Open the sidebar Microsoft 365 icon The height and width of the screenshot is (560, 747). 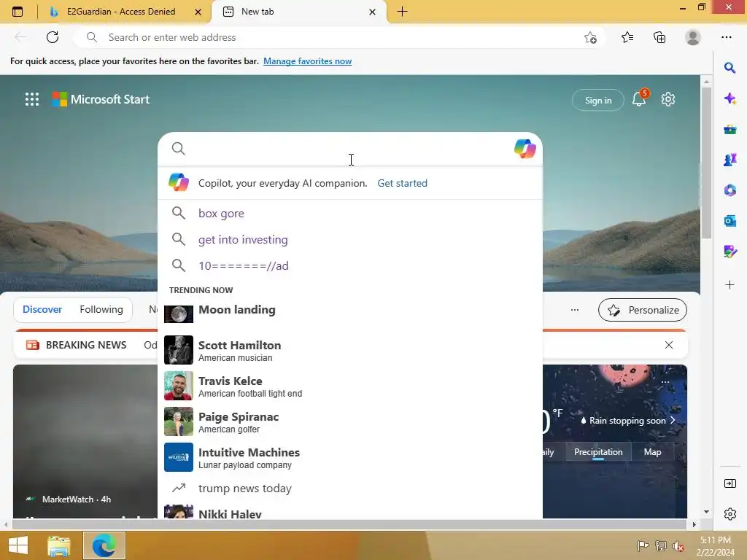729,190
